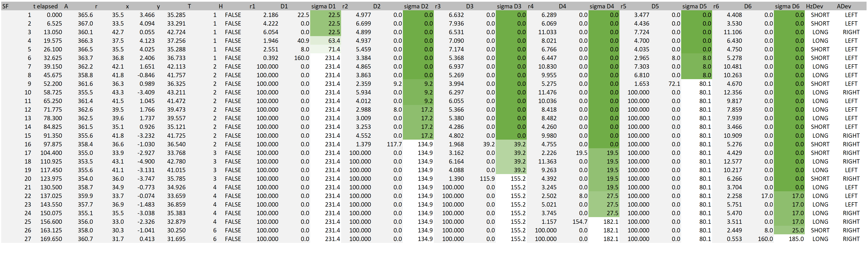Screen dimensions: 868x263
Task: Click the cell showing 367.0
Action: pyautogui.click(x=85, y=23)
